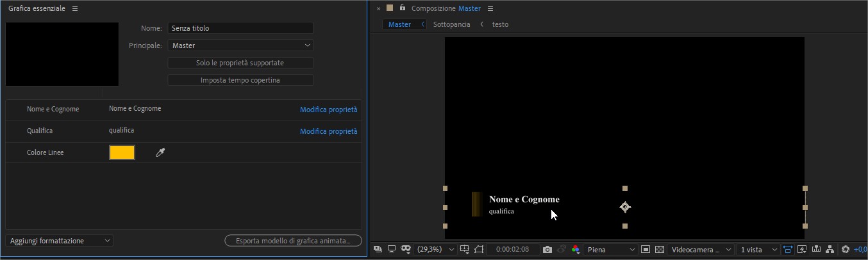Screen dimensions: 868x260
Task: Toggle mask and shape path visibility
Action: click(x=478, y=249)
